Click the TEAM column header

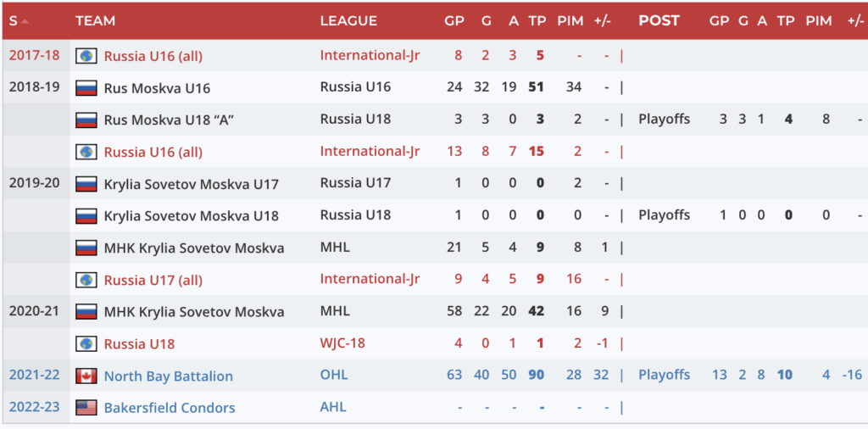click(x=95, y=20)
